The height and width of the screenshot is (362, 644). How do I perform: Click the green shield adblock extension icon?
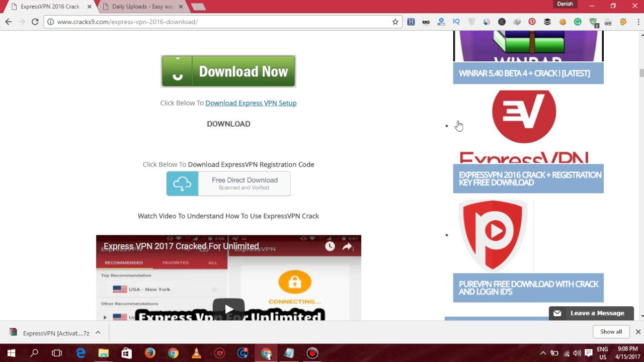pos(593,22)
